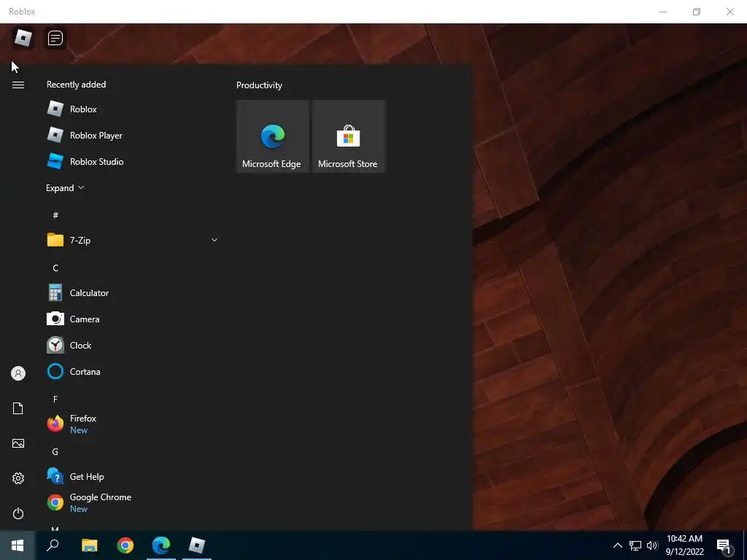Image resolution: width=747 pixels, height=560 pixels.
Task: Open the 7-Zip folder
Action: click(133, 240)
